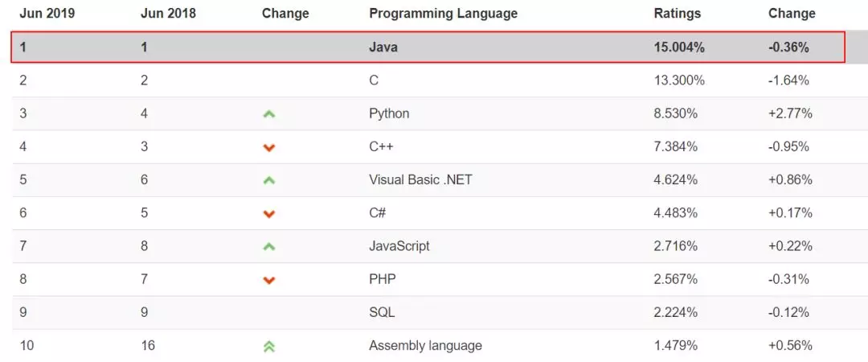
Task: Click the C language name in row two
Action: click(x=374, y=80)
